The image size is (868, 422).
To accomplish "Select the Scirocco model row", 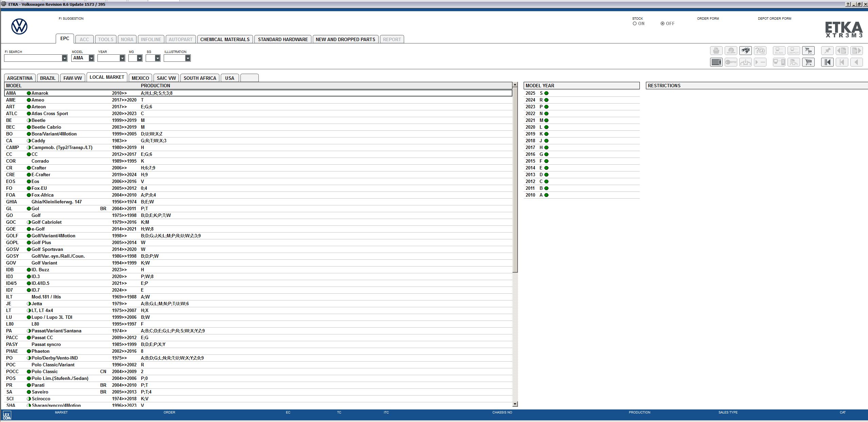I will pyautogui.click(x=258, y=399).
